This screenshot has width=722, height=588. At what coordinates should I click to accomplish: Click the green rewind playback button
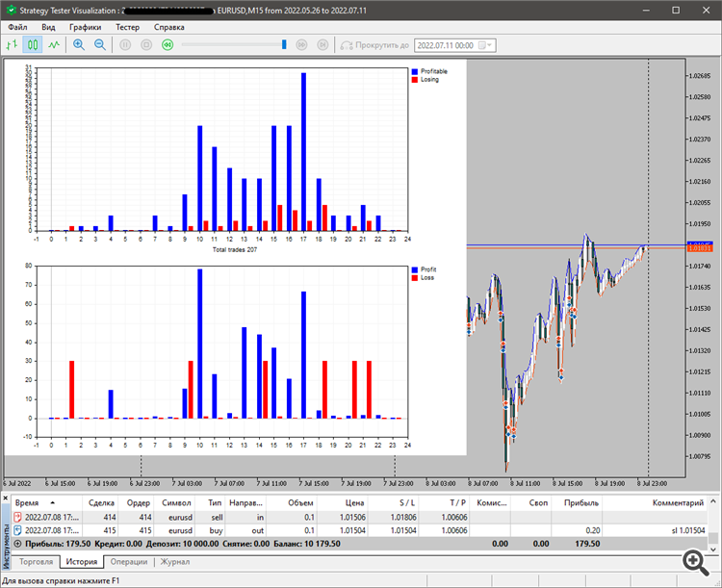168,45
